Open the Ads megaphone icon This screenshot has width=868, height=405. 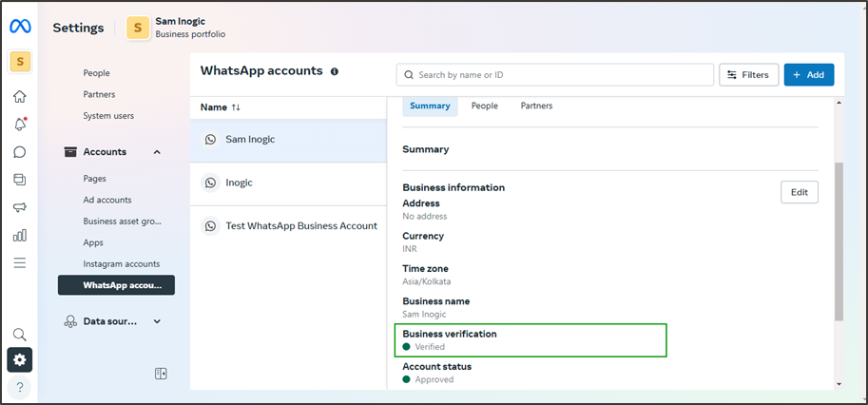tap(20, 207)
